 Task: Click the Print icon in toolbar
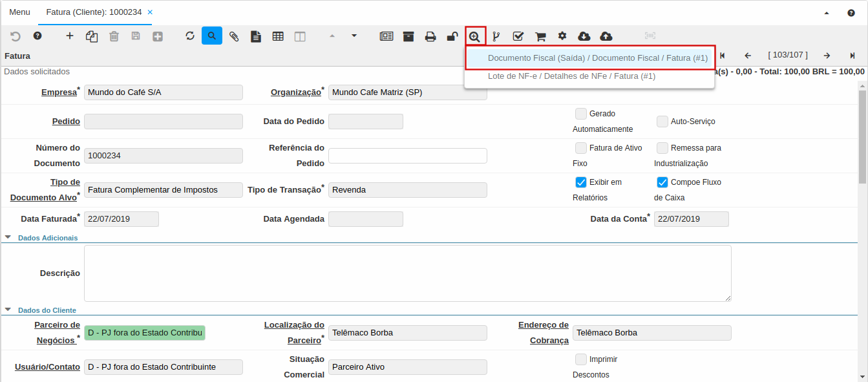(430, 36)
